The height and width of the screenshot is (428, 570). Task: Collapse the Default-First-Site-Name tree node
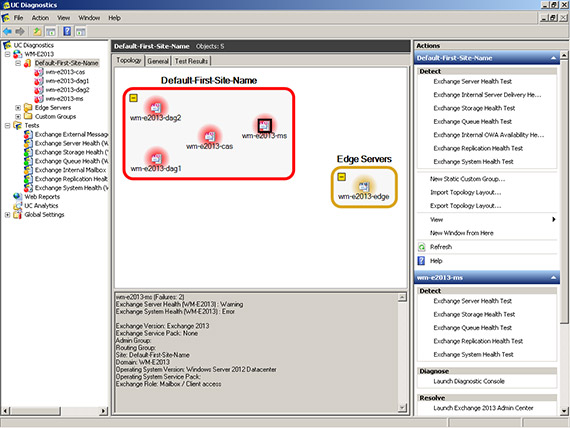[18, 63]
